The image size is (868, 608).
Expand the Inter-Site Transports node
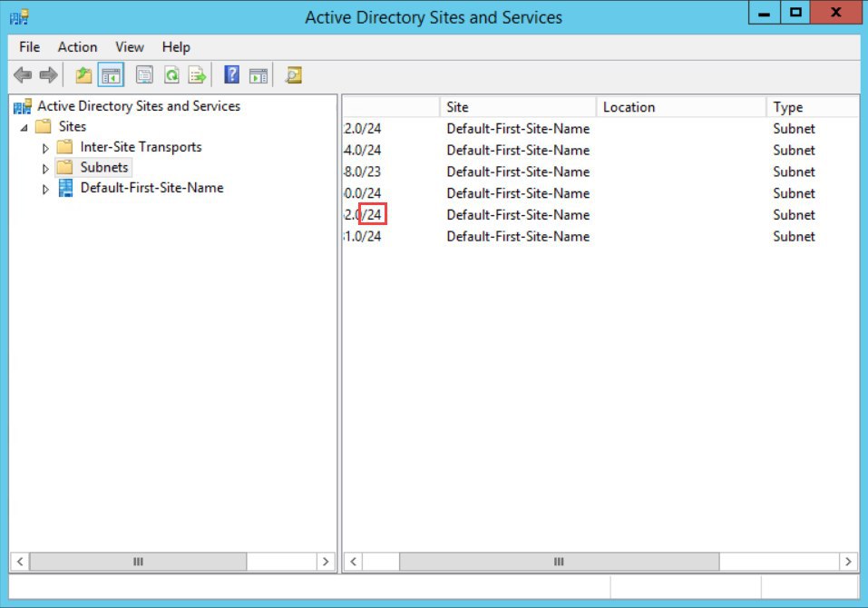click(x=45, y=148)
